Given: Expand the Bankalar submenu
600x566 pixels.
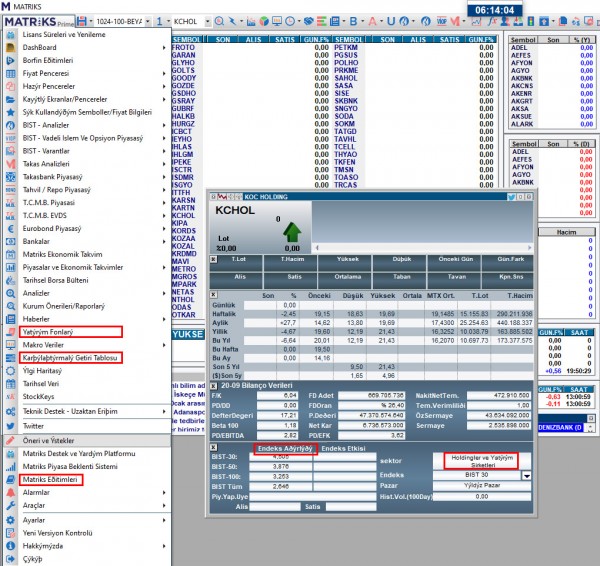Looking at the screenshot, I should [x=164, y=241].
